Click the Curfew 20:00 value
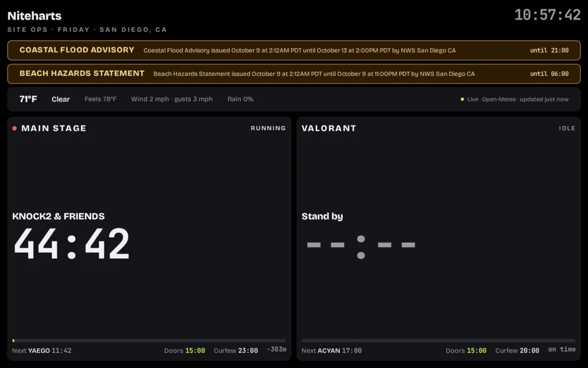The image size is (588, 368). 517,350
